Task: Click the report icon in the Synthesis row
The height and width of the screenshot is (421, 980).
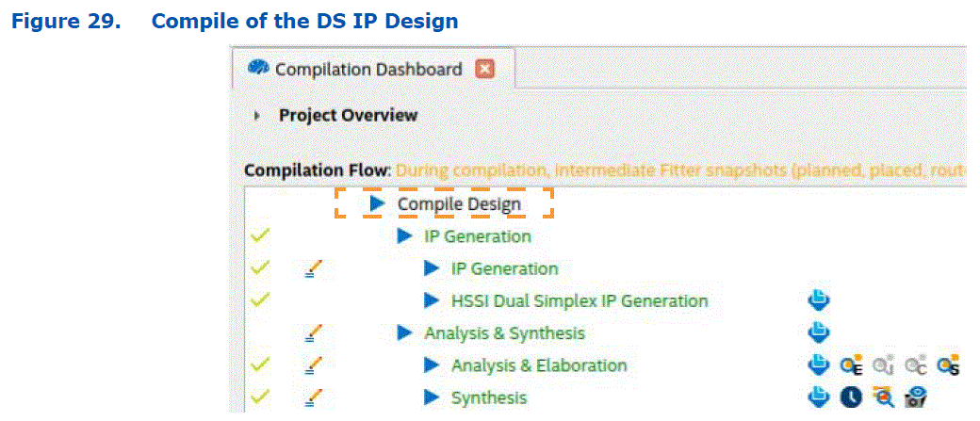Action: (x=819, y=397)
